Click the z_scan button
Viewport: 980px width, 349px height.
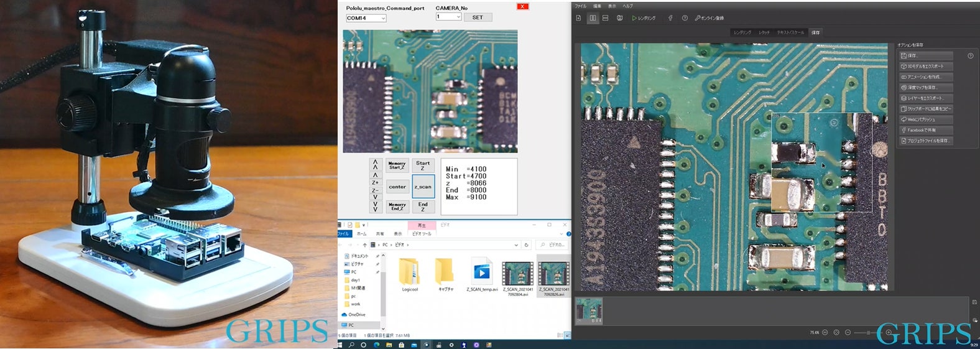tap(423, 187)
